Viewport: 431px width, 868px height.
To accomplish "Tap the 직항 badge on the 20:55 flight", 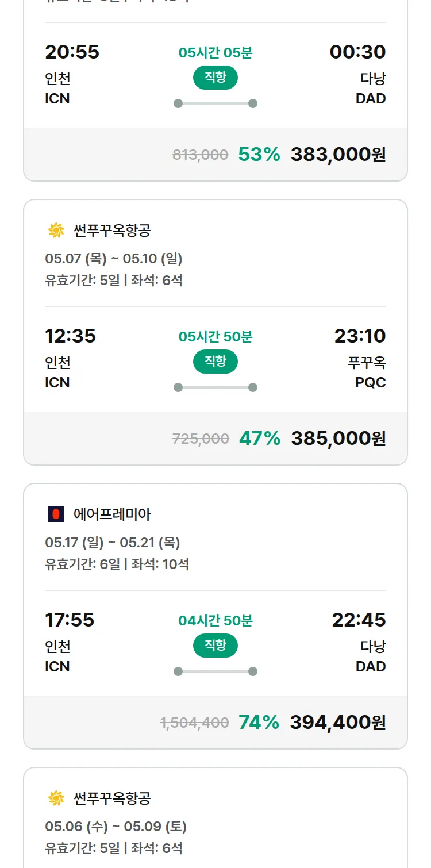I will coord(215,78).
